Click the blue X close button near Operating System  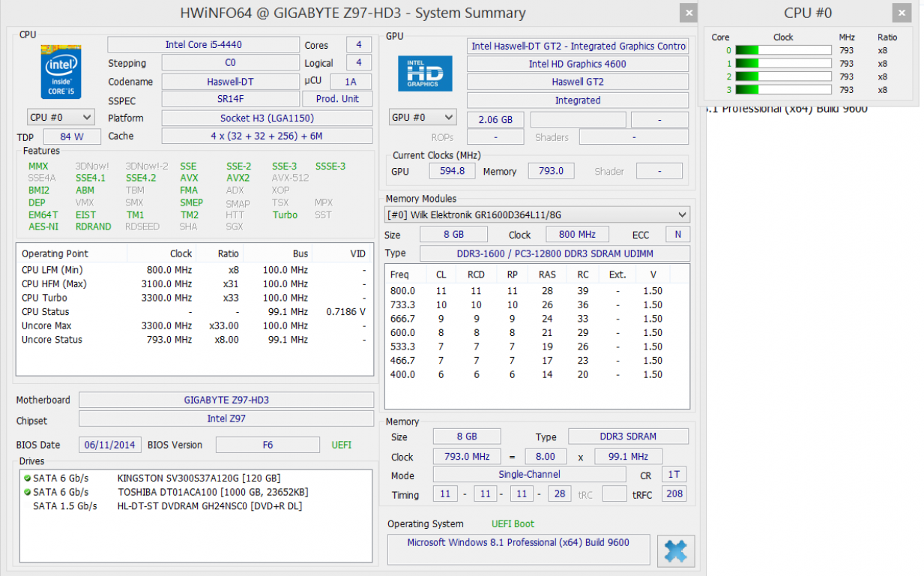(675, 552)
